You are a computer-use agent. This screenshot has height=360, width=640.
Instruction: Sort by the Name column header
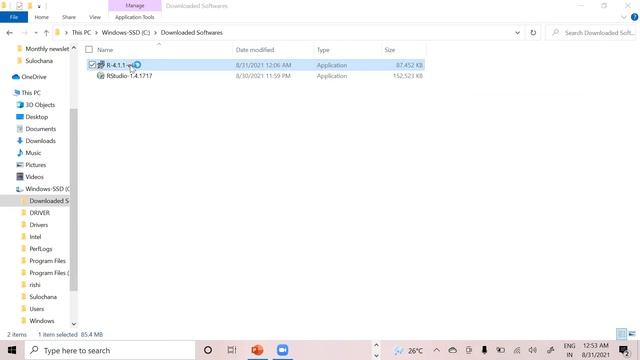pyautogui.click(x=105, y=50)
